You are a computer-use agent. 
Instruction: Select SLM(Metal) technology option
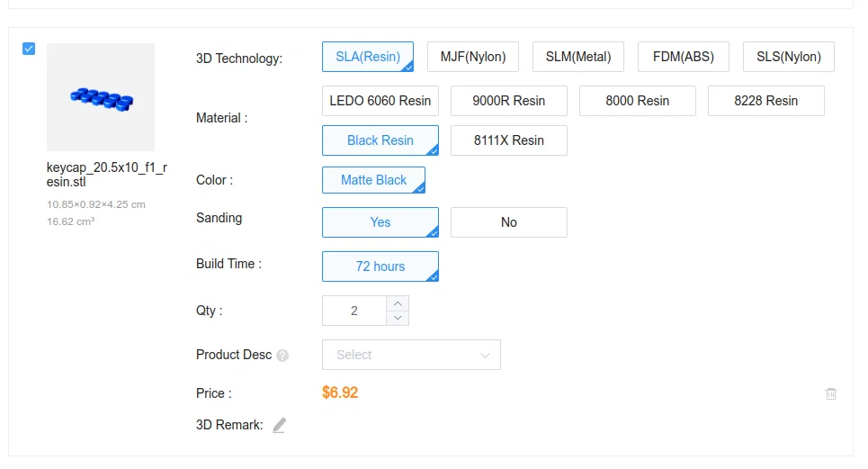578,57
